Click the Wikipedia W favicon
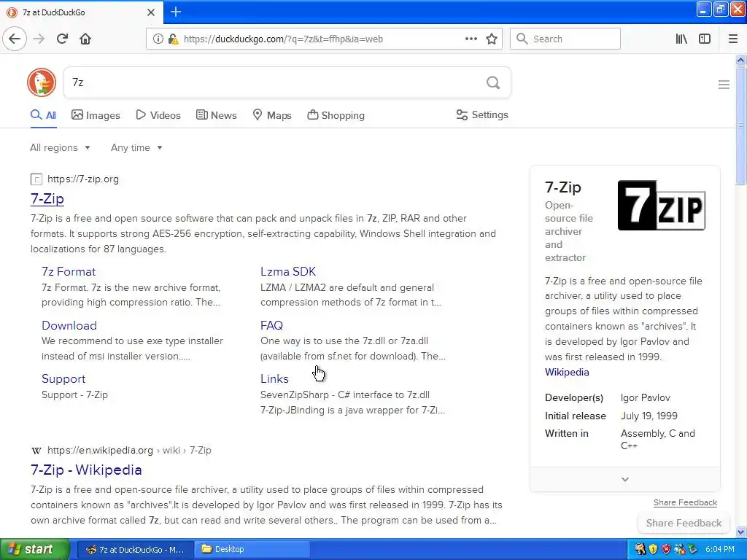This screenshot has height=560, width=747. click(36, 451)
